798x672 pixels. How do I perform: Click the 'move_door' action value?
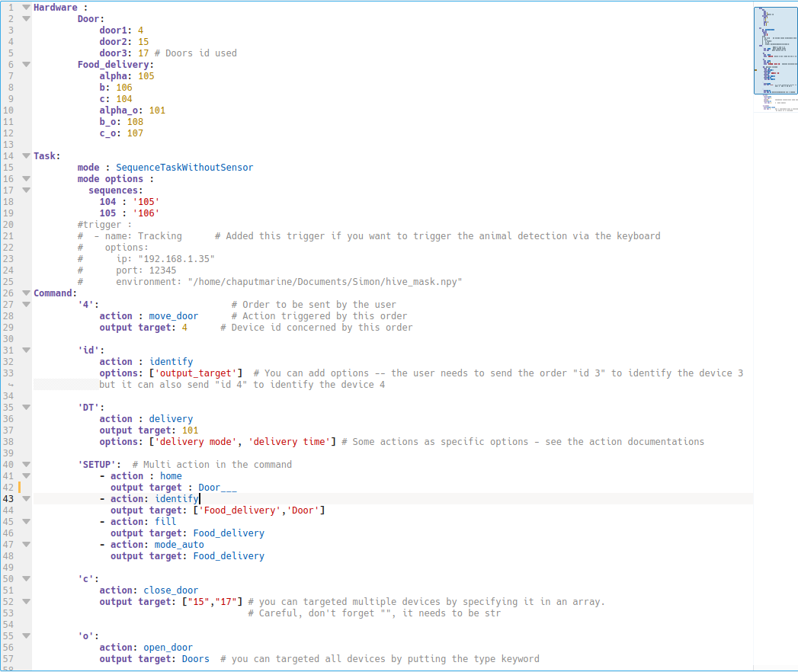click(174, 316)
